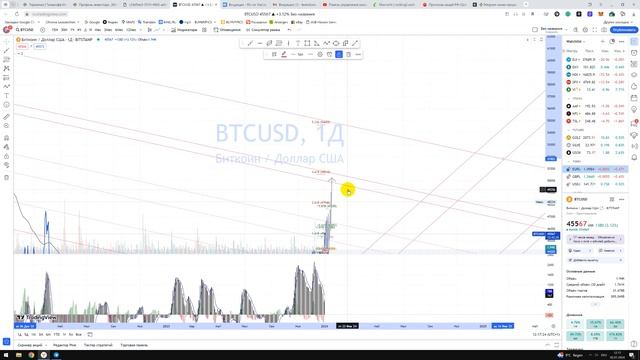Expand the timeframe interval dropdown arrow
640x360 pixels.
click(x=141, y=30)
